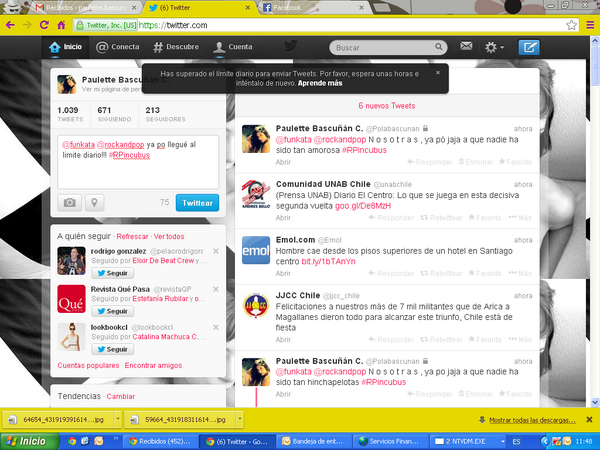600x450 pixels.
Task: Click the Twittear button
Action: click(197, 203)
